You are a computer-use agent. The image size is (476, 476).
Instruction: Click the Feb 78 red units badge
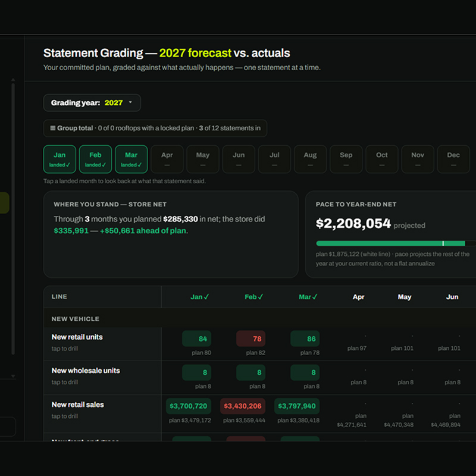coord(250,339)
